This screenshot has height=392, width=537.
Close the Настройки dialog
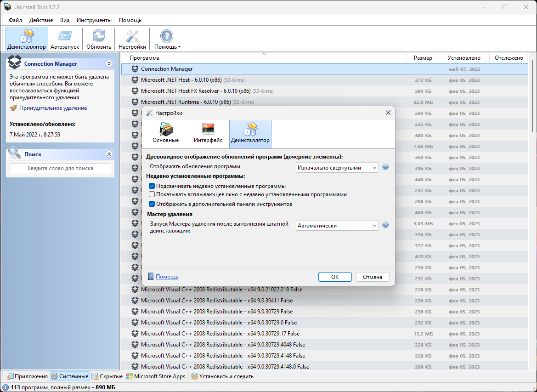coord(388,113)
